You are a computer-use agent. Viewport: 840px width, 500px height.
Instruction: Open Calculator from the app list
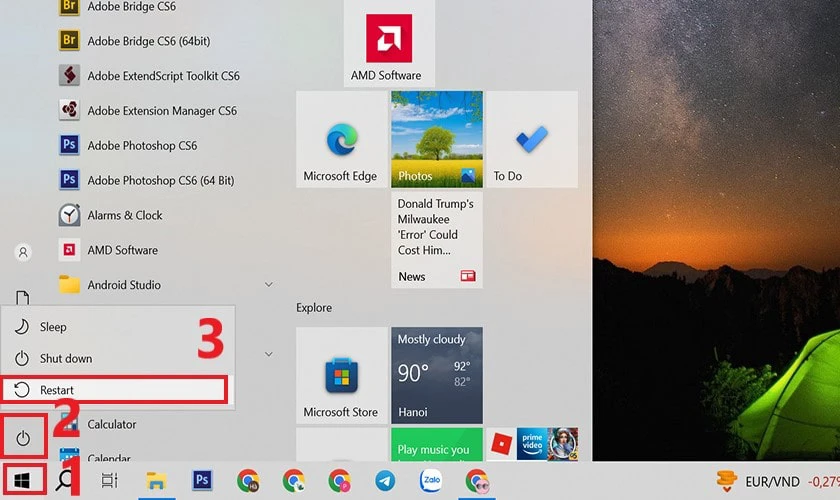pos(111,424)
